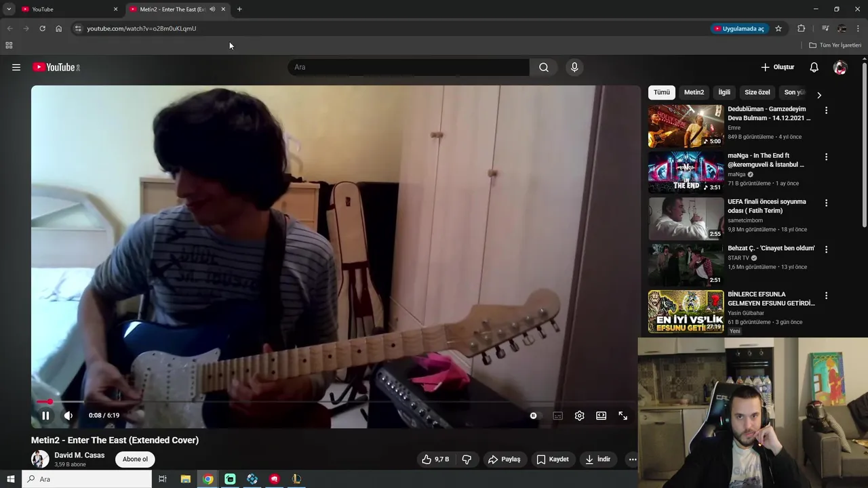Start voice search with microphone icon
Image resolution: width=868 pixels, height=488 pixels.
[x=574, y=67]
